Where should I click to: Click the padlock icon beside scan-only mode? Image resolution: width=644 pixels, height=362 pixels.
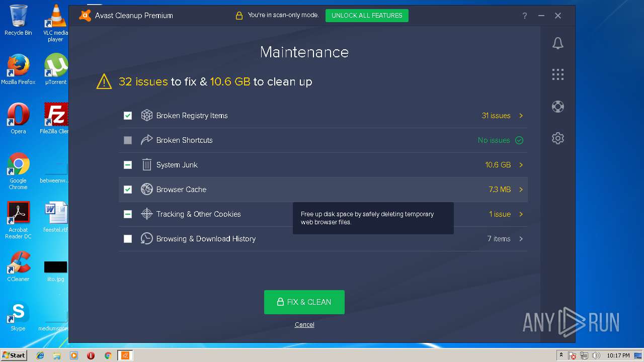[x=239, y=16]
